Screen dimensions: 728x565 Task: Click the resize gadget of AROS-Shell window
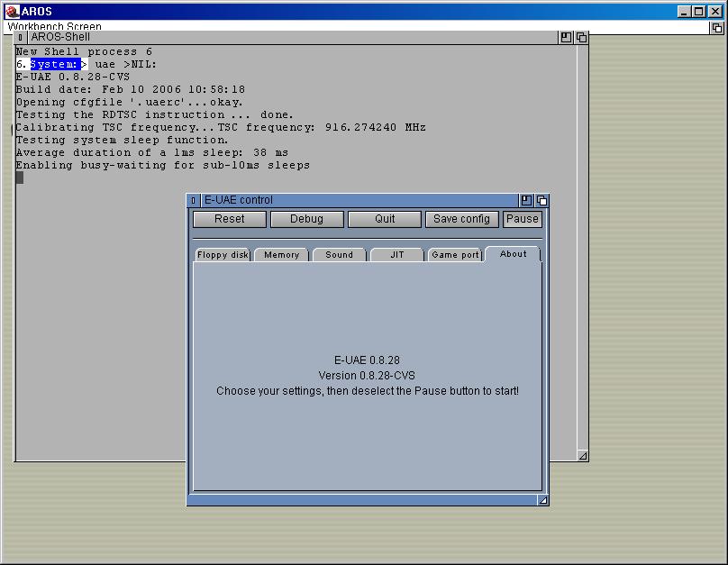583,456
